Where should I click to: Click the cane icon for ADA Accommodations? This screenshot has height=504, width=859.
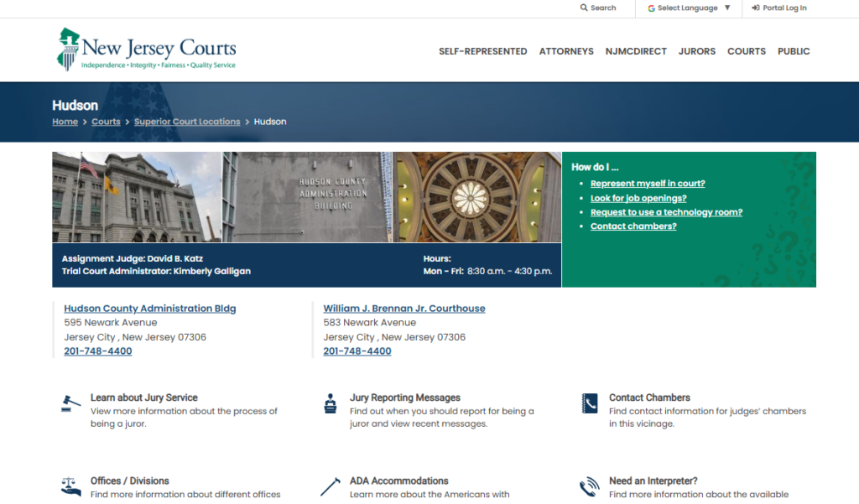(x=331, y=486)
